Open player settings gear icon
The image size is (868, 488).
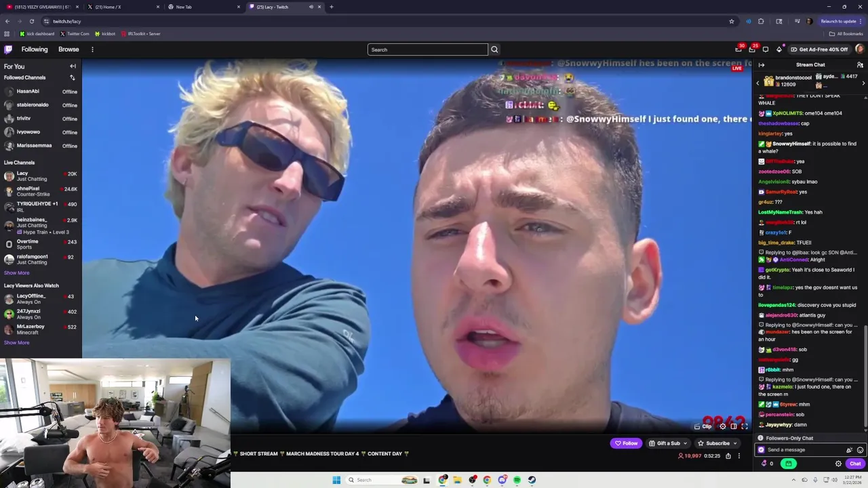point(722,426)
